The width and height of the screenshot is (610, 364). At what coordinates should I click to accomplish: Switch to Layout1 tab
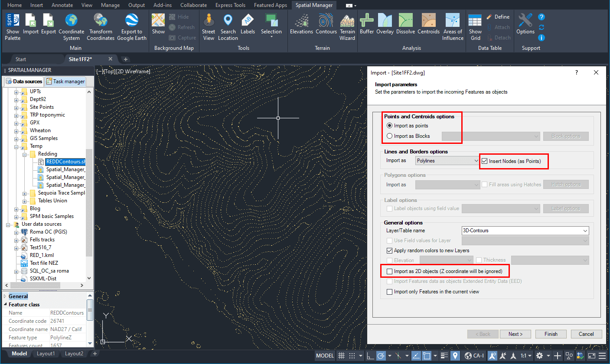point(46,354)
